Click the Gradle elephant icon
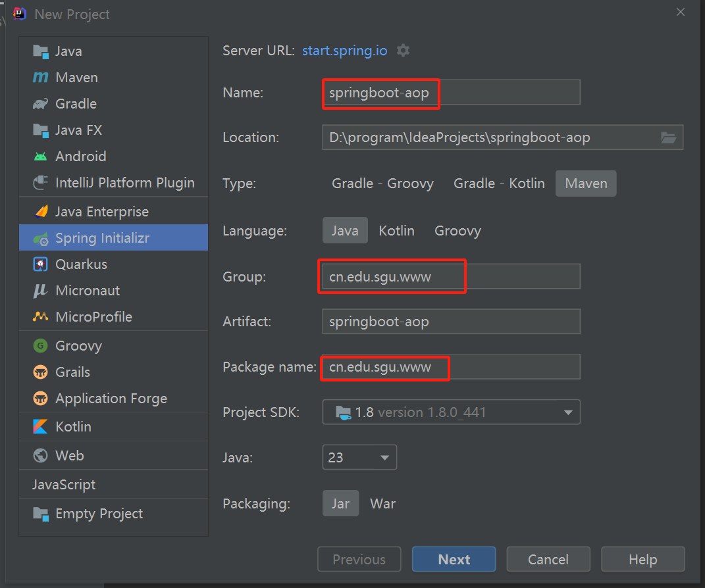The height and width of the screenshot is (588, 705). [40, 104]
